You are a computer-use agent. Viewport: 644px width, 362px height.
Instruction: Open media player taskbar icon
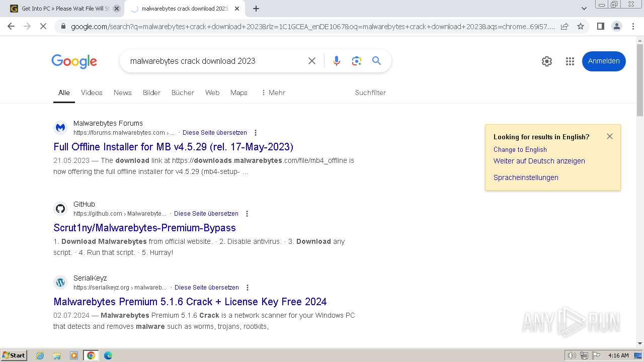pyautogui.click(x=74, y=355)
